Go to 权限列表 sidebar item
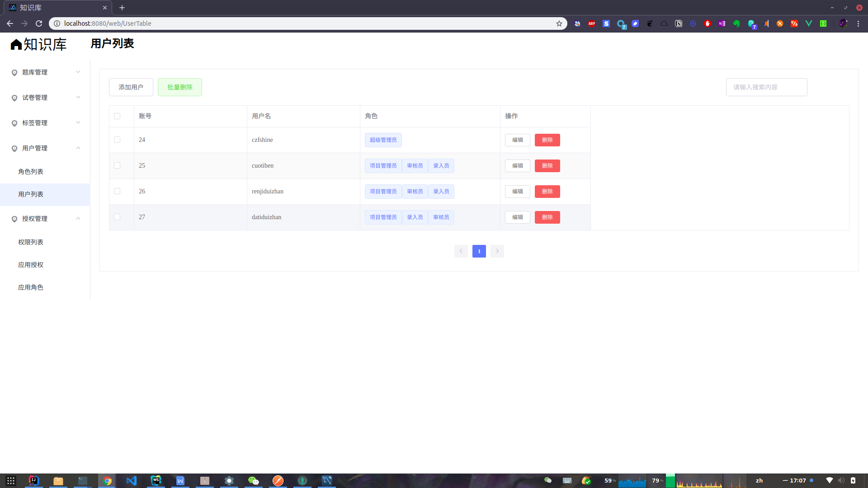 [31, 242]
